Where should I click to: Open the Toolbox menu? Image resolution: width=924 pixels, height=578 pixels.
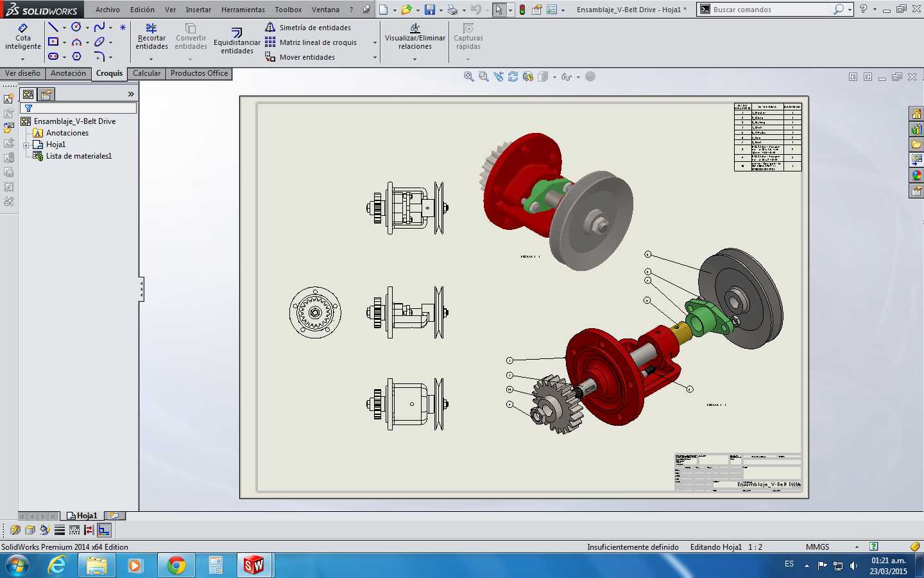point(288,10)
